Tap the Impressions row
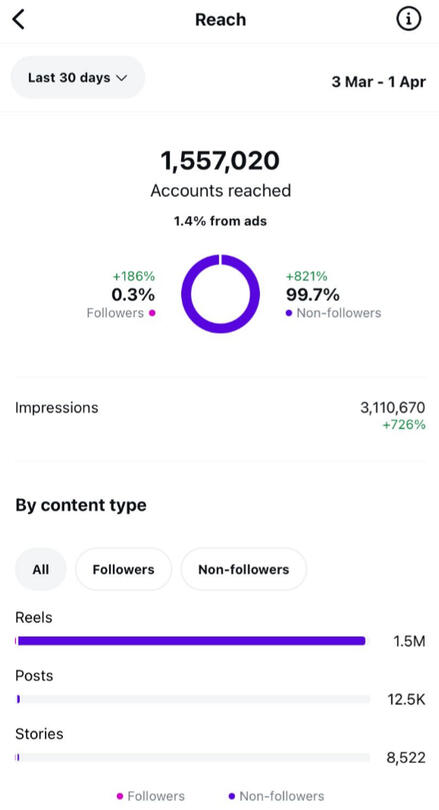 [221, 417]
